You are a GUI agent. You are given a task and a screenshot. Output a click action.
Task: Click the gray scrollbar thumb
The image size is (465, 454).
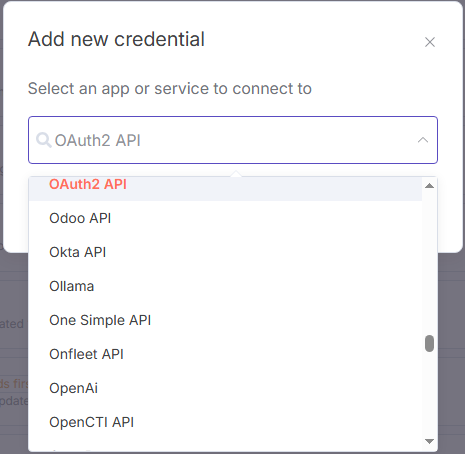429,343
